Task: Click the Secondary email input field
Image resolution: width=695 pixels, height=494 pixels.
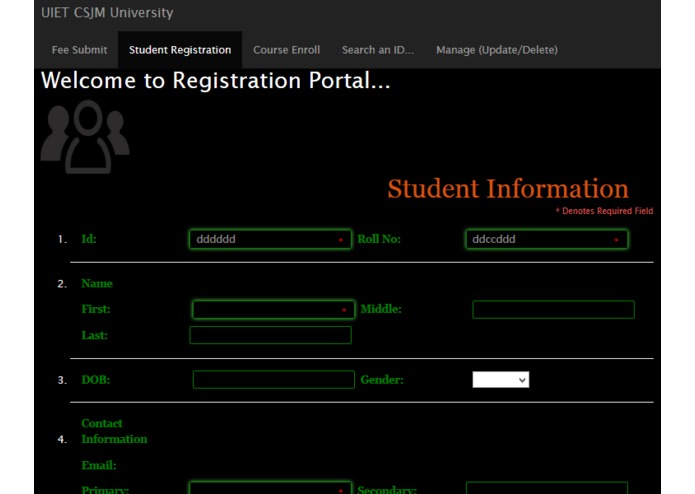Action: (x=547, y=488)
